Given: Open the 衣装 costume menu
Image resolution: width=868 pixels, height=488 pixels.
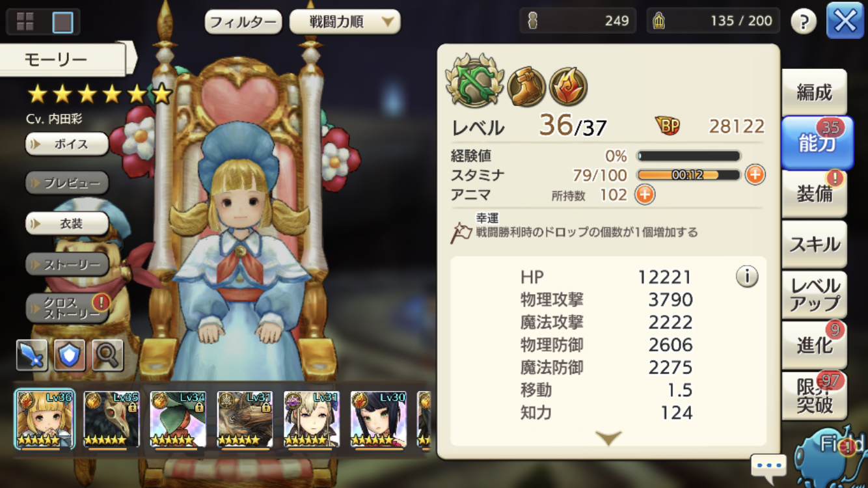Looking at the screenshot, I should (67, 223).
